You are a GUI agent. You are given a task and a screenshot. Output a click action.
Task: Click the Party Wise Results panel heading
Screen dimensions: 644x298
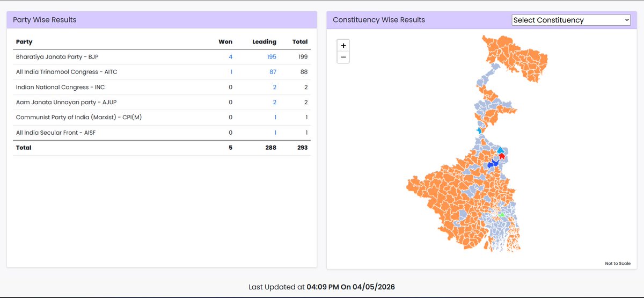[45, 20]
